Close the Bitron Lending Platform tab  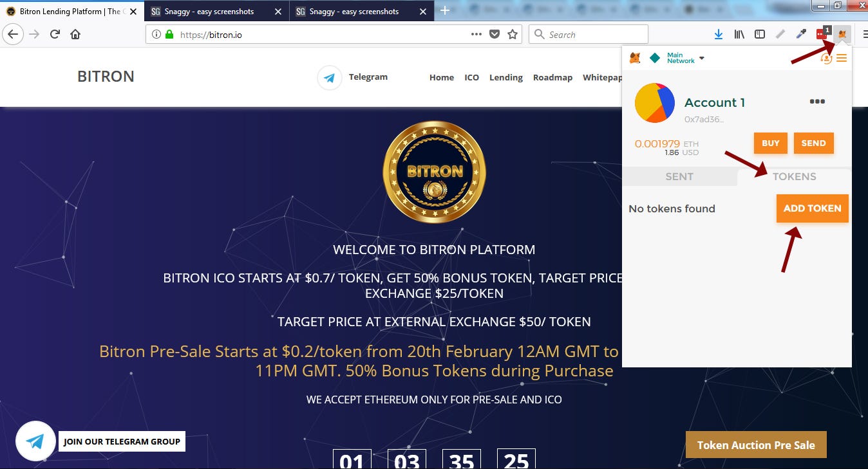(x=133, y=12)
